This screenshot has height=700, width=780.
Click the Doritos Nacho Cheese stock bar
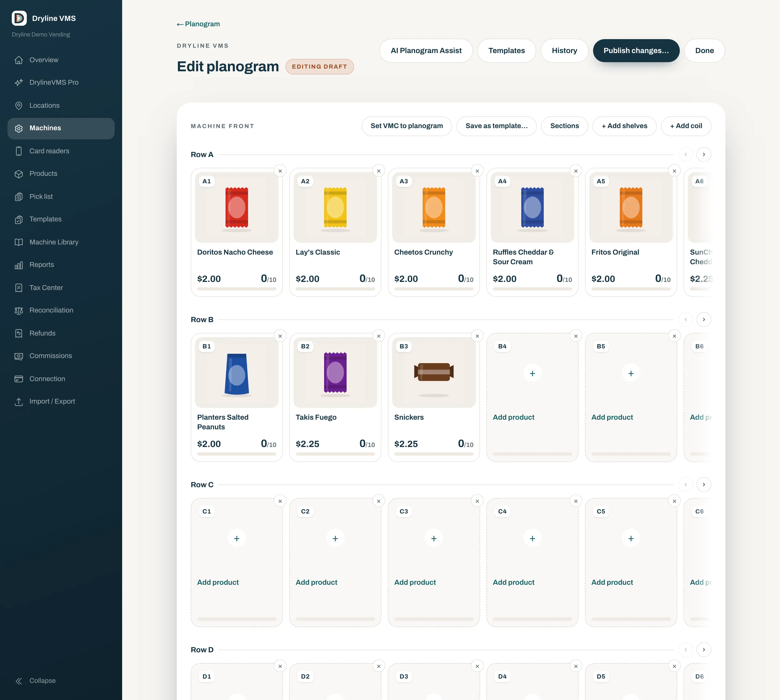[237, 289]
